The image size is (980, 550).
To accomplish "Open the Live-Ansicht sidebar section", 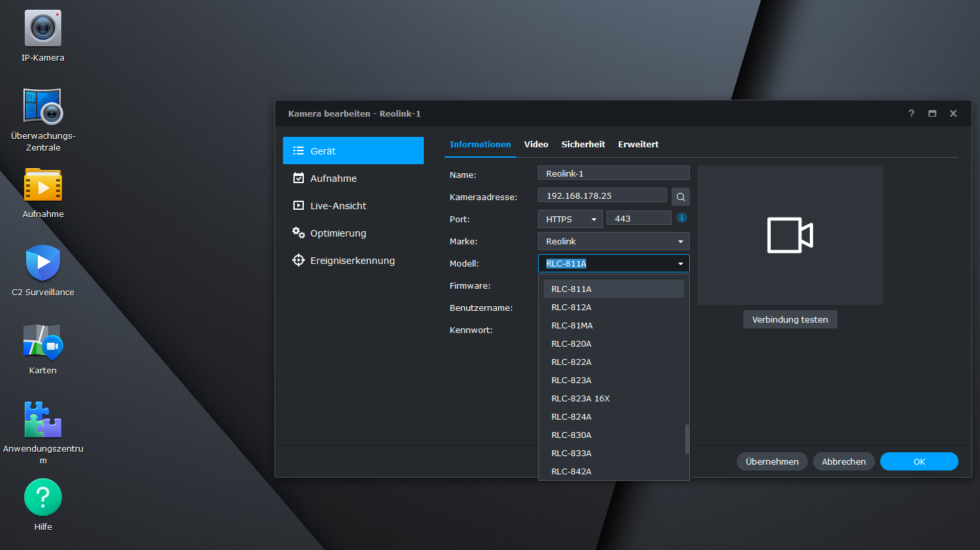I will [353, 205].
